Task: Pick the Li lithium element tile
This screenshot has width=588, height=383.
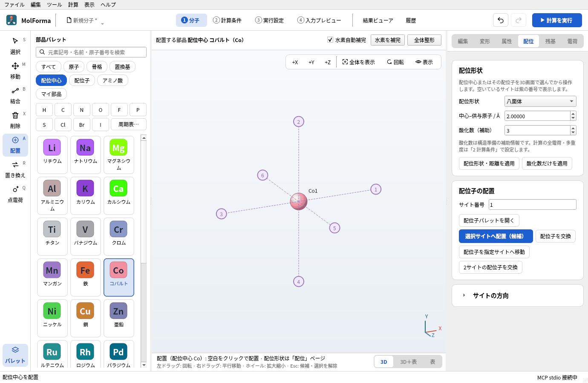Action: coord(52,154)
